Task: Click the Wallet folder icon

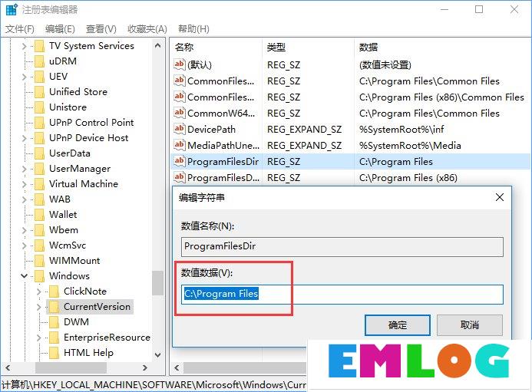Action: (40, 215)
